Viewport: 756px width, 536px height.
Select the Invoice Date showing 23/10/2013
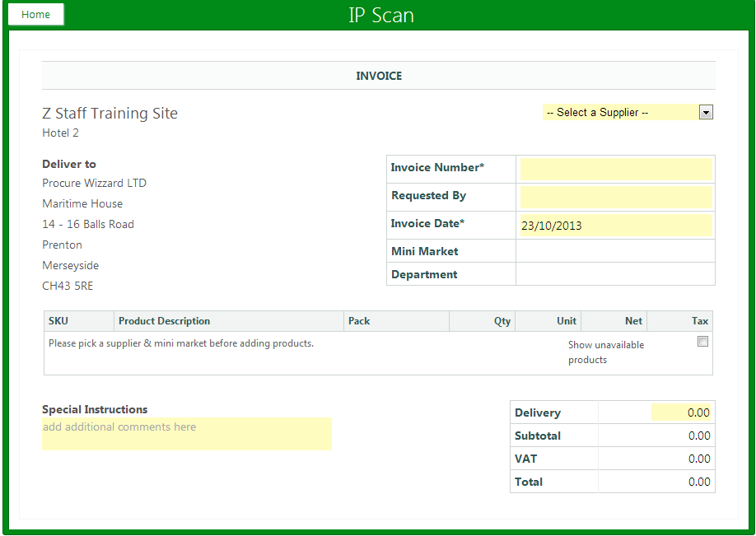[x=614, y=225]
